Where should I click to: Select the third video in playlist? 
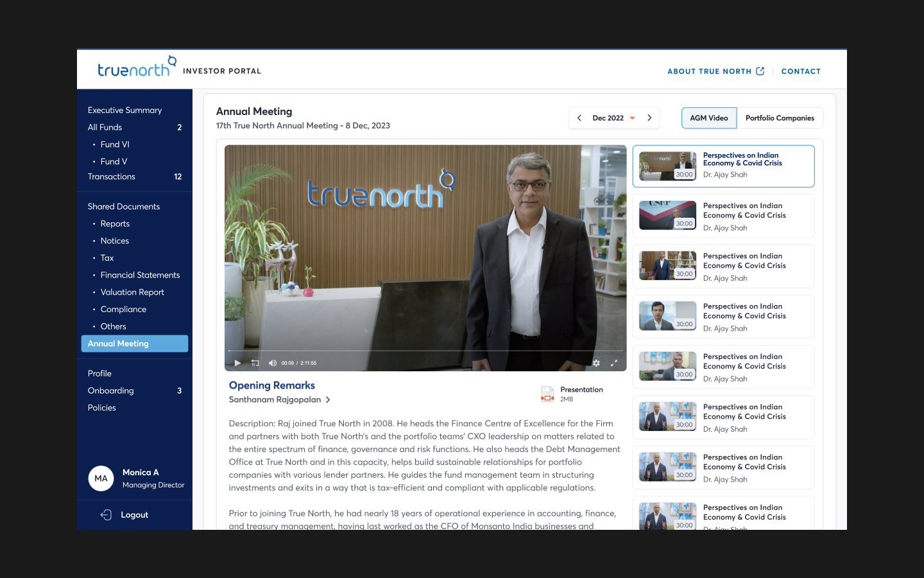tap(724, 267)
